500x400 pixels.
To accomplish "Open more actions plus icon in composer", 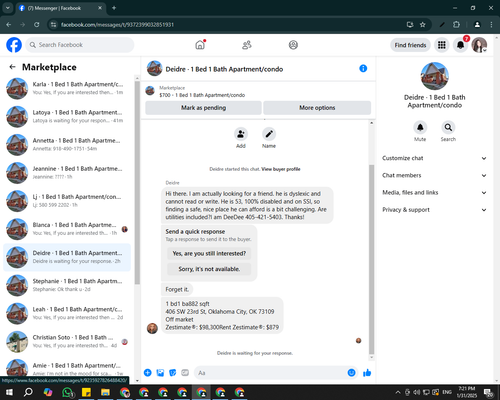I will click(148, 373).
